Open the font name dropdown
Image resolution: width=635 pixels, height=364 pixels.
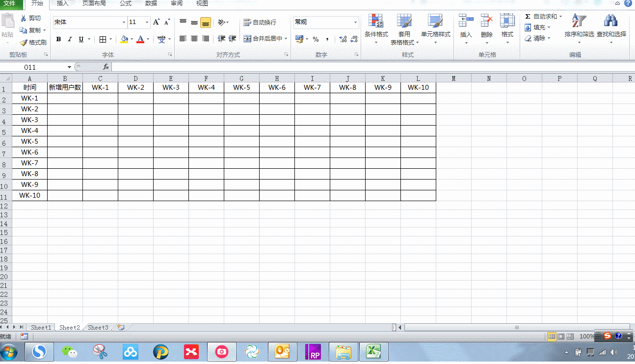(x=124, y=23)
